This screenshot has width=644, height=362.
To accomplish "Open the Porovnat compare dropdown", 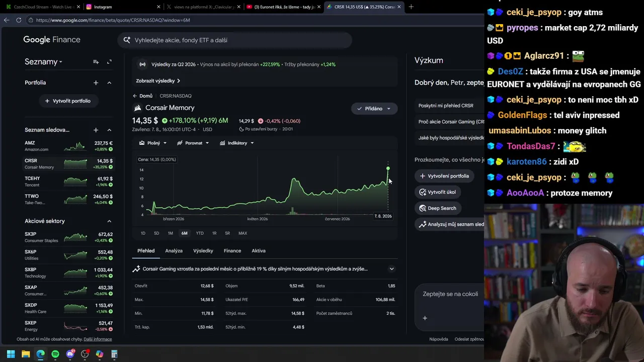I will 193,143.
